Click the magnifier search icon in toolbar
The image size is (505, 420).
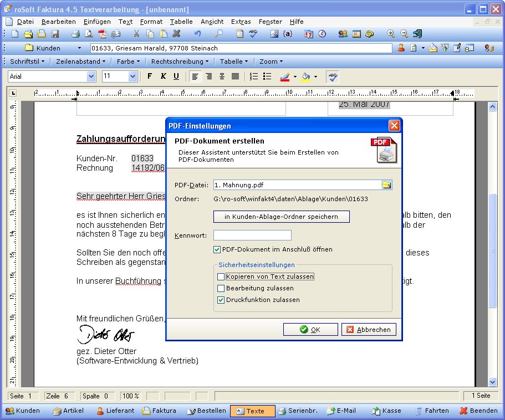218,34
